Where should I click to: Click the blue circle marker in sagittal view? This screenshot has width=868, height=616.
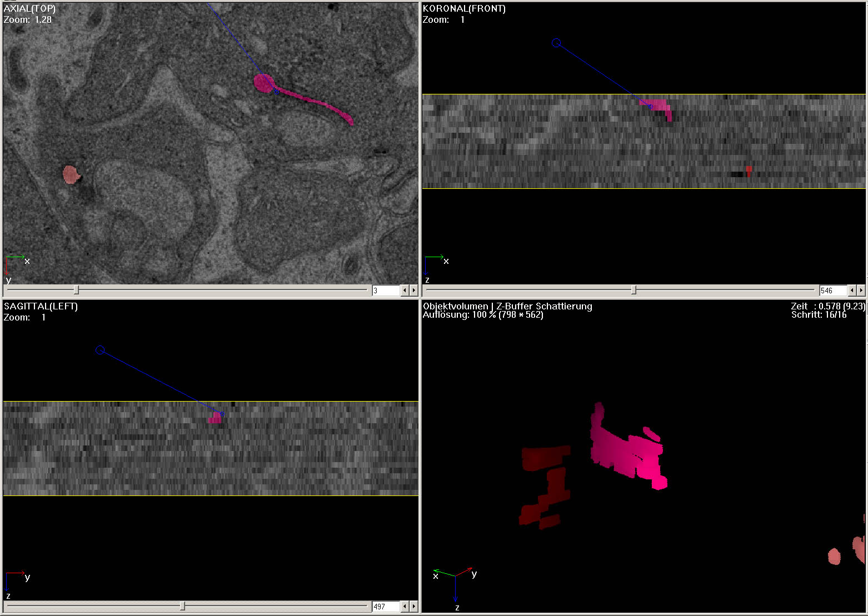[100, 350]
